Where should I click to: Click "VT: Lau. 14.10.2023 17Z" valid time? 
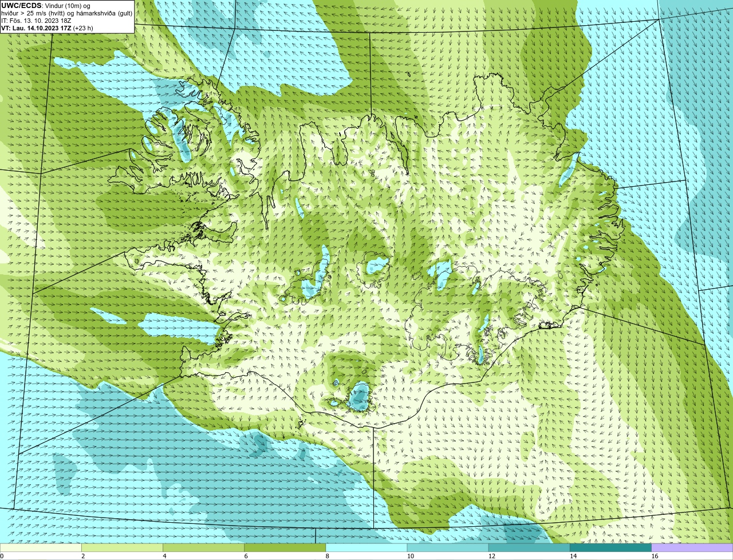(x=36, y=28)
